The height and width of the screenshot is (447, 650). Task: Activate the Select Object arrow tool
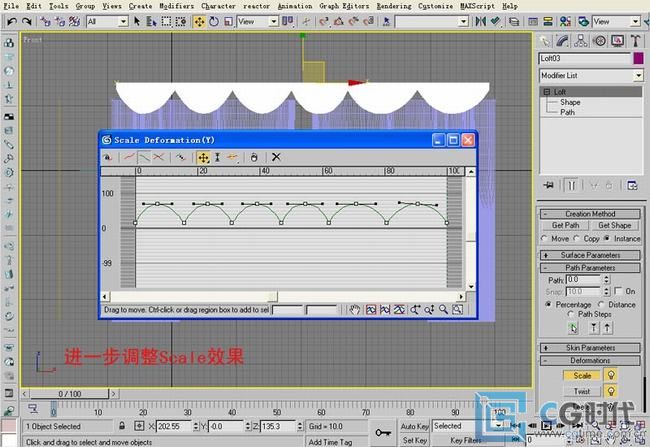tap(137, 21)
